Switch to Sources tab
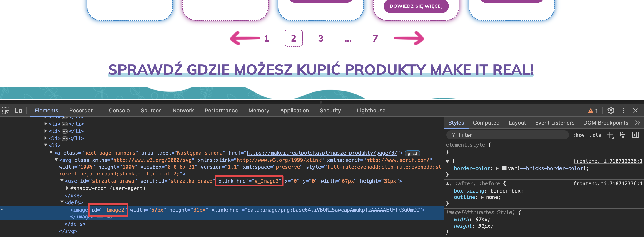 tap(151, 110)
